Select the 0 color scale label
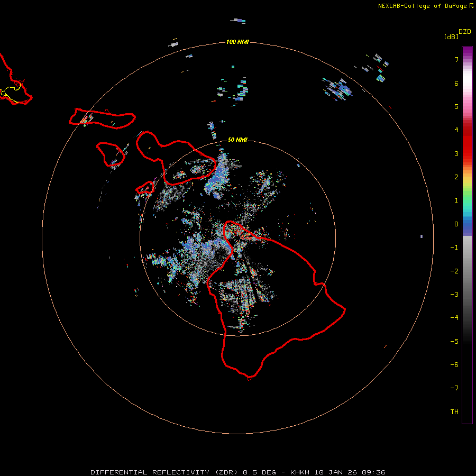Viewport: 476px width, 476px height. [x=456, y=224]
